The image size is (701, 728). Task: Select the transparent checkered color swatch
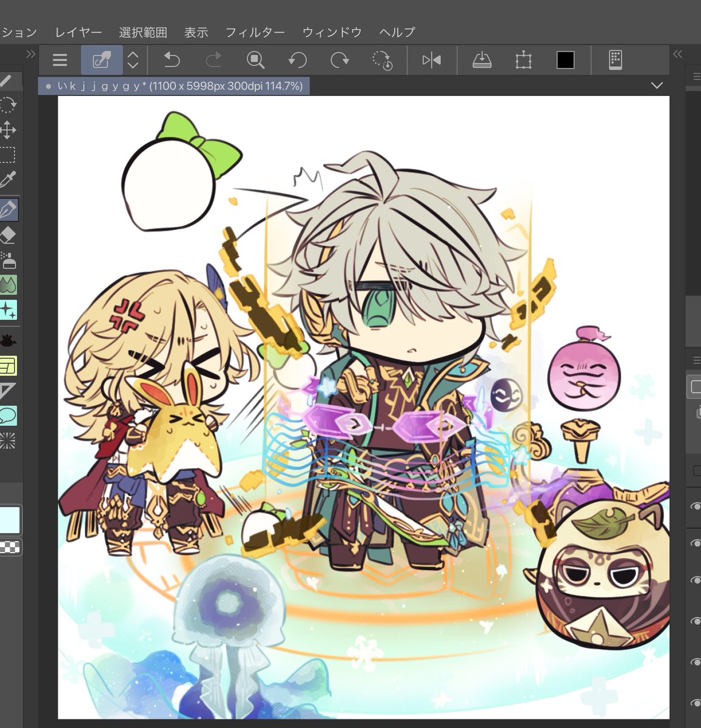click(x=10, y=547)
